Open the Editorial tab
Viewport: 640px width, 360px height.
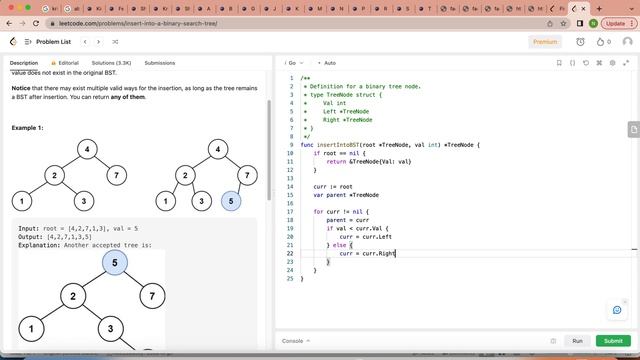click(65, 63)
